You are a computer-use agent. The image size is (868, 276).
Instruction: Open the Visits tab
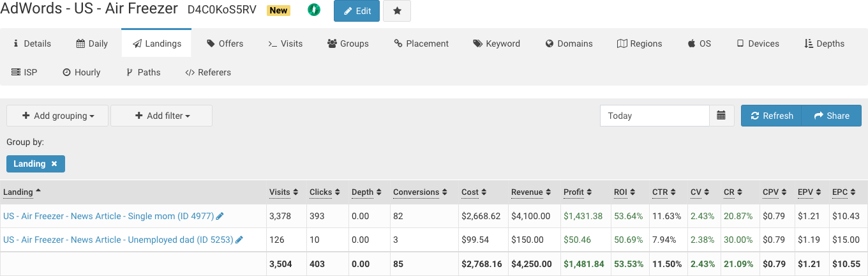click(x=285, y=43)
